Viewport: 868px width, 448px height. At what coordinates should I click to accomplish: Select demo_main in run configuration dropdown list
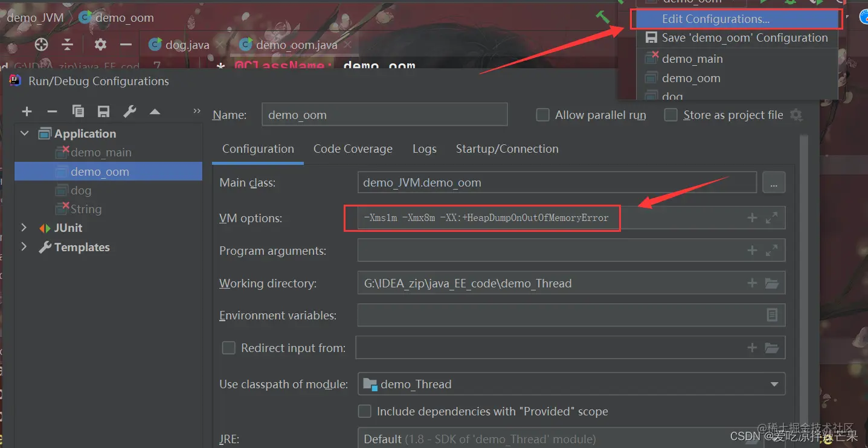click(737, 59)
